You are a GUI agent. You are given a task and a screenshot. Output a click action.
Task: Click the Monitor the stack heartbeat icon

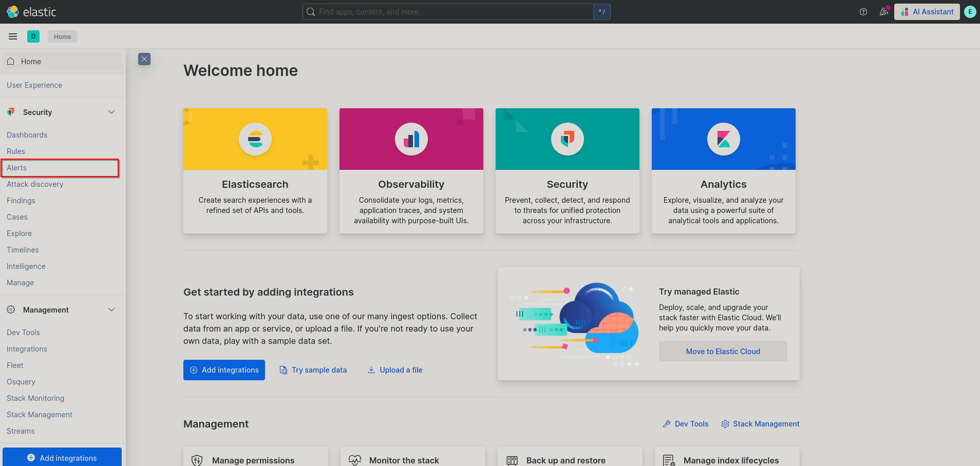click(x=355, y=460)
